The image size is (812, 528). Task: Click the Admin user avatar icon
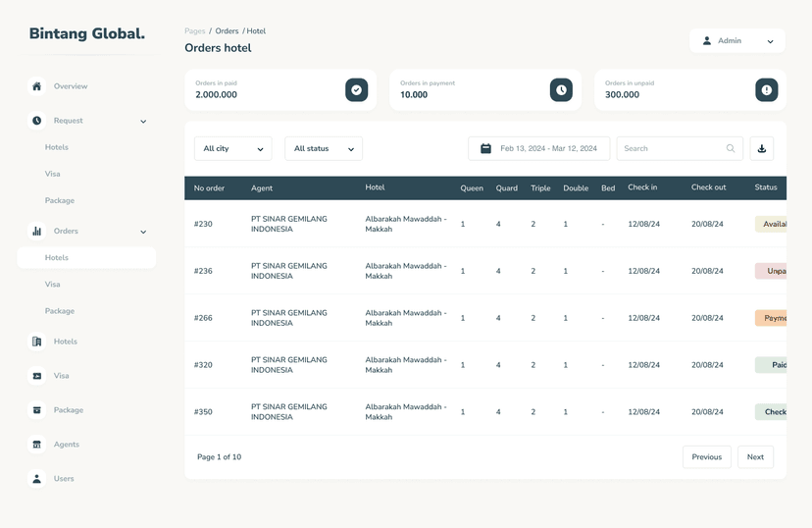pos(706,40)
